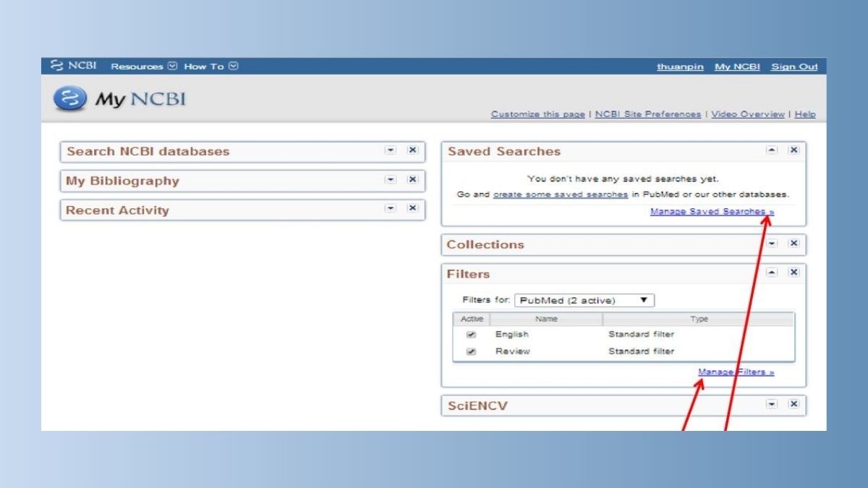Close the My Bibliography panel
The height and width of the screenshot is (488, 868).
tap(412, 179)
